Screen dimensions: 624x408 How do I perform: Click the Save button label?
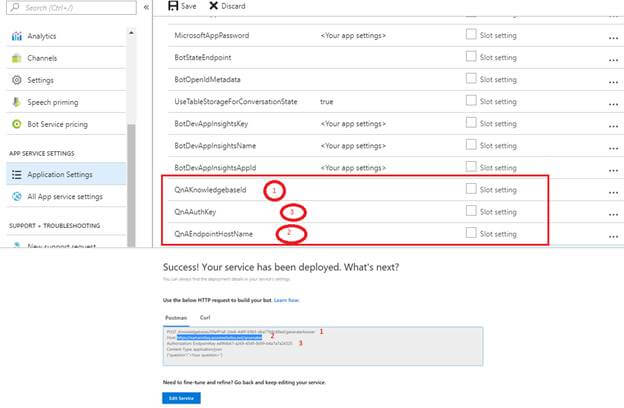click(188, 6)
